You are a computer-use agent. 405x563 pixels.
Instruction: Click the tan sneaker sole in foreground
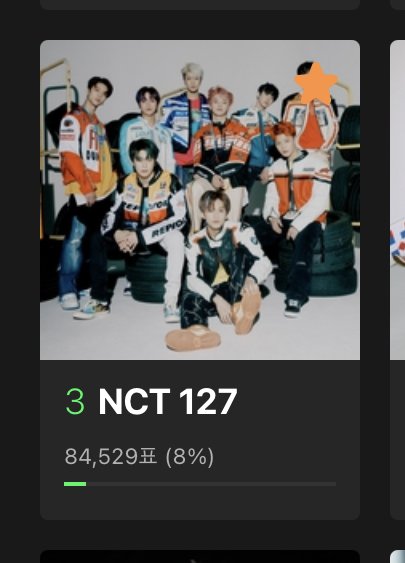pyautogui.click(x=193, y=339)
